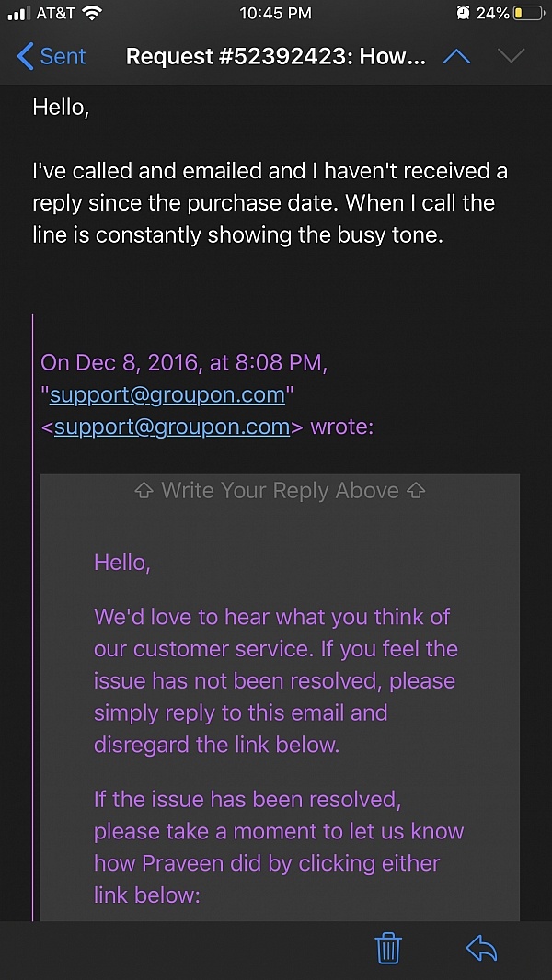Open the quoted "support@groupon.com" link

(x=167, y=395)
